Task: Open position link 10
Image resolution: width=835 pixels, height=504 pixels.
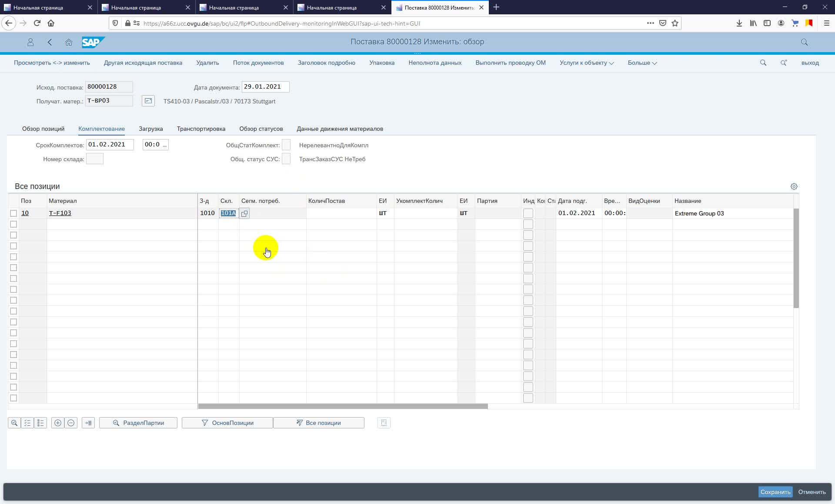Action: [x=25, y=213]
